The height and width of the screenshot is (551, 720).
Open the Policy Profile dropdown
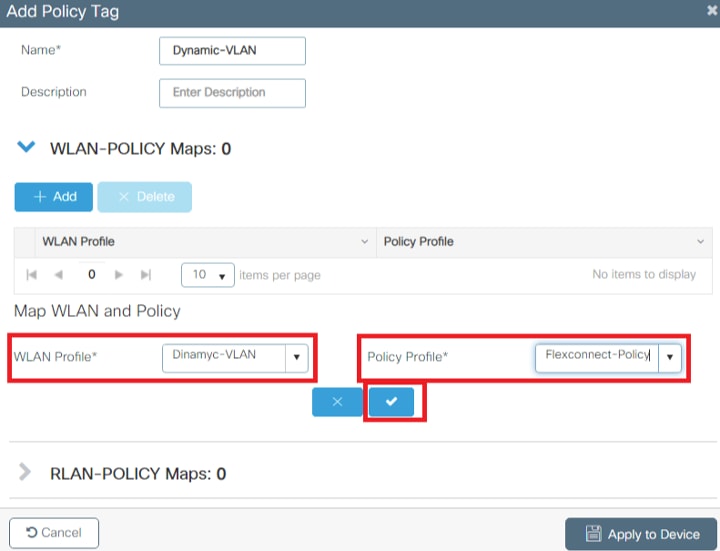pyautogui.click(x=669, y=356)
